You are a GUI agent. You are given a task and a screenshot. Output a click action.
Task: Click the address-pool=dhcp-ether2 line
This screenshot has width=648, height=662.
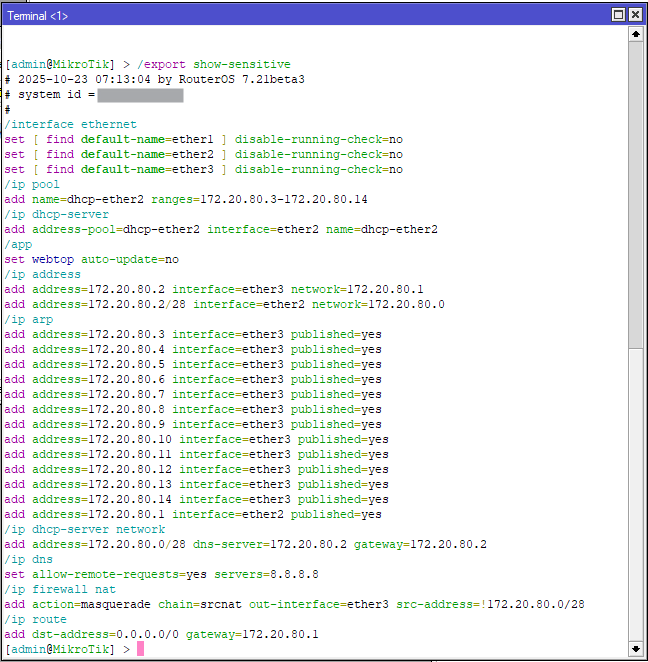coord(221,229)
